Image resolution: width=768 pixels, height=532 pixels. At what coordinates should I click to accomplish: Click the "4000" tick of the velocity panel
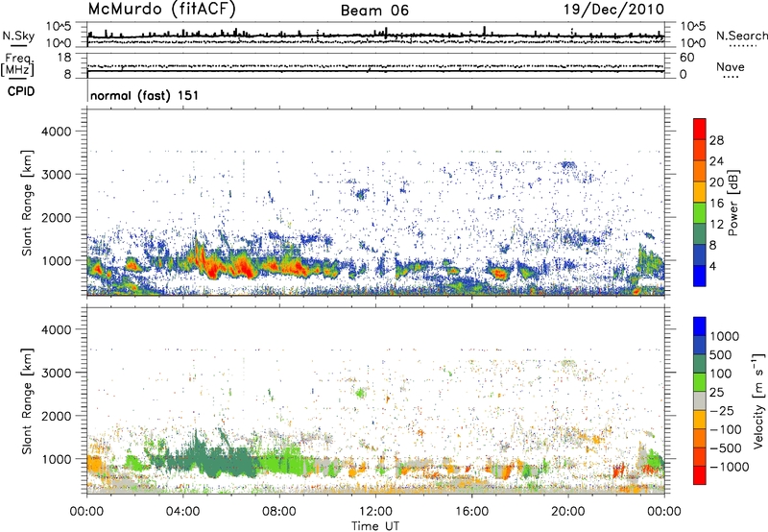coord(56,329)
